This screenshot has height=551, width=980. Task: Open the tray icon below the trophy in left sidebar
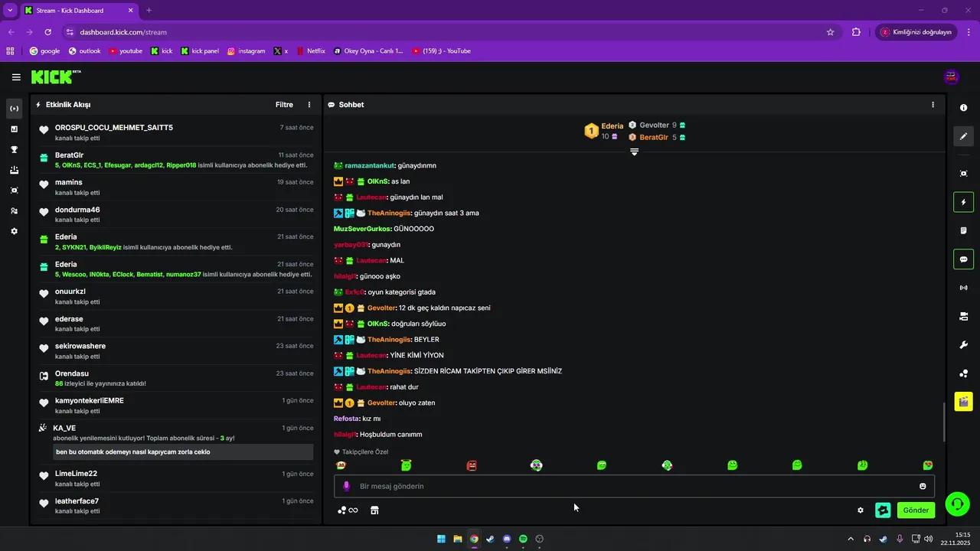coord(14,170)
